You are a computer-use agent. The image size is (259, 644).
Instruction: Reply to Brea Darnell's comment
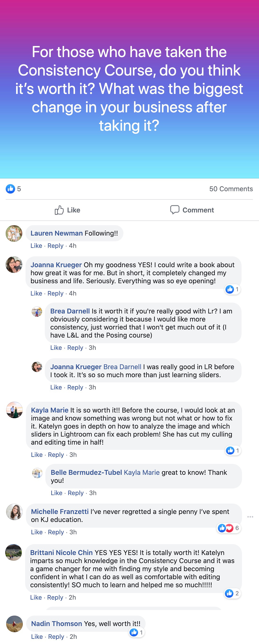[x=75, y=348]
